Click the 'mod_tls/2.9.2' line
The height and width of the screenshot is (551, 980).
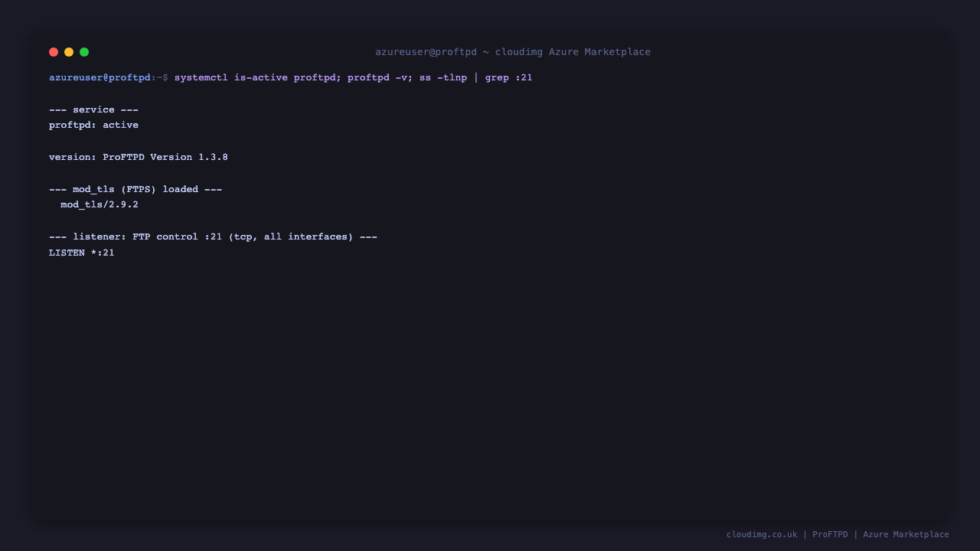pos(100,204)
